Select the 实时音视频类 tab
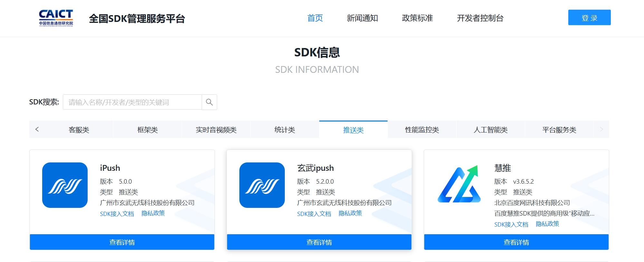The height and width of the screenshot is (262, 644). [216, 130]
